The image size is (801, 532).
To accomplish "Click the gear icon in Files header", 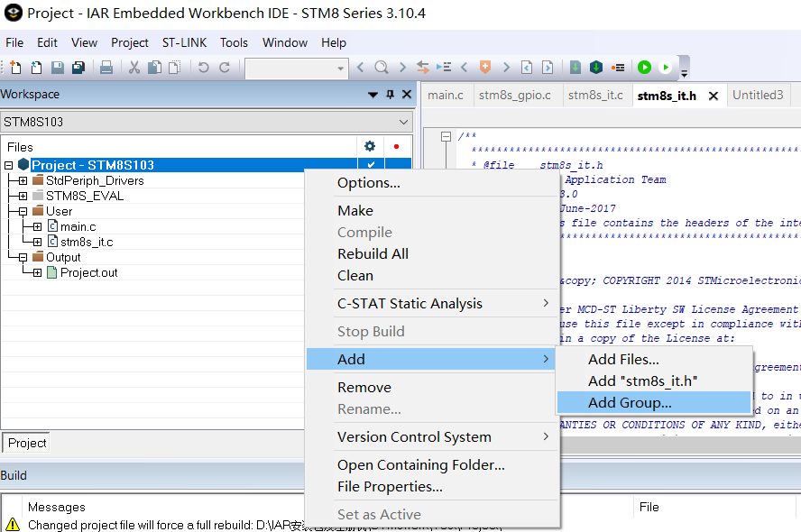I will click(x=370, y=147).
